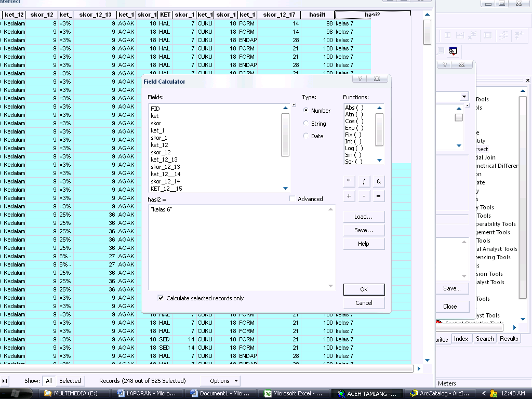Click the move-to-last-record arrow icon
Image resolution: width=532 pixels, height=399 pixels.
coord(6,380)
